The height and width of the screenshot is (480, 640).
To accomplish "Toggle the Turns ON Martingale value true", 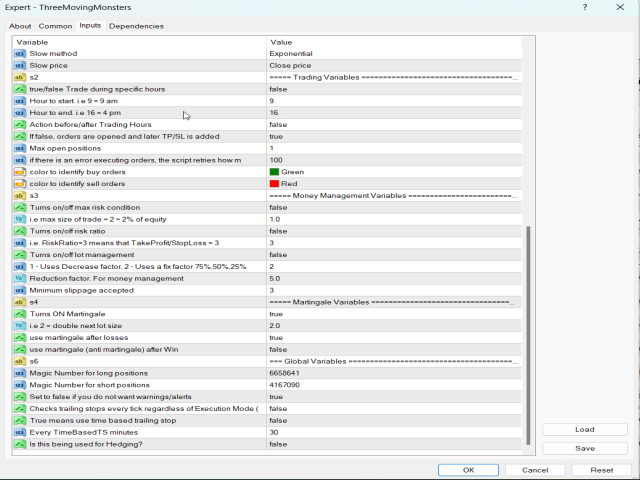I will coord(394,314).
